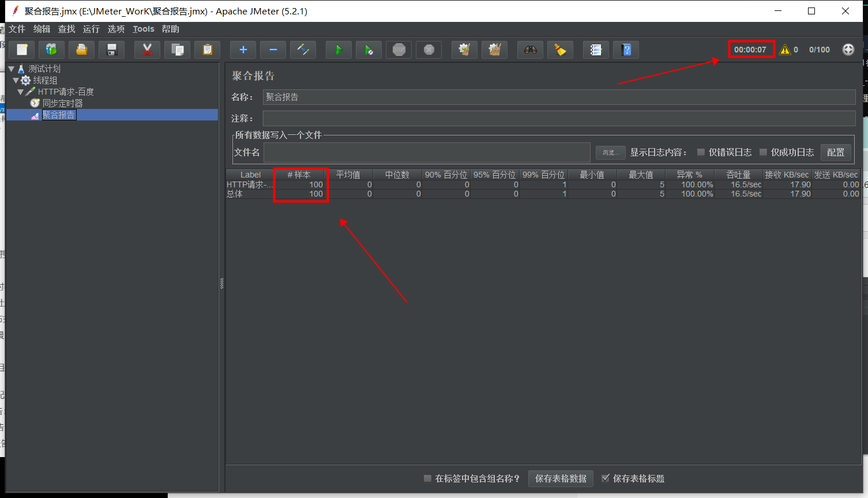
Task: Click the Stop test icon
Action: click(399, 50)
